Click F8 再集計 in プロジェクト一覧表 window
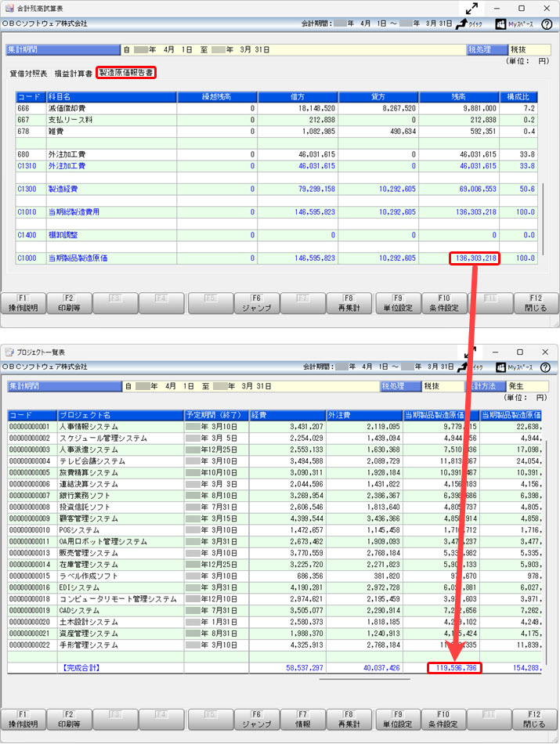Image resolution: width=560 pixels, height=744 pixels. [x=349, y=719]
